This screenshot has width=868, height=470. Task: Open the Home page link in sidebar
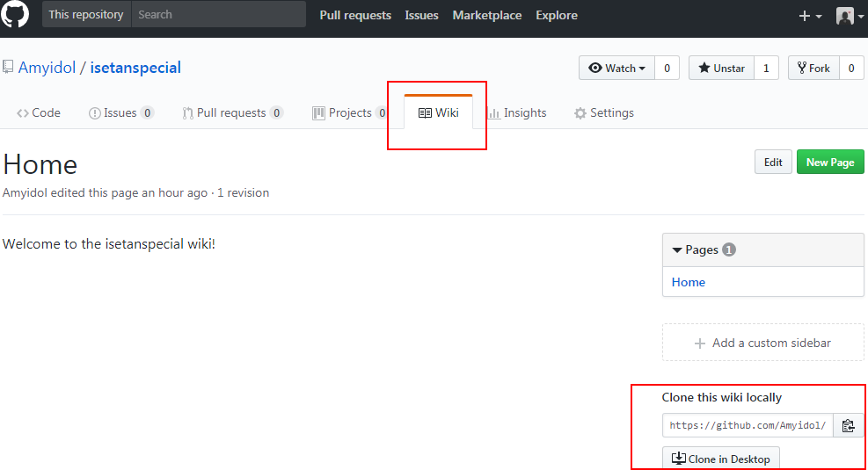click(x=688, y=282)
